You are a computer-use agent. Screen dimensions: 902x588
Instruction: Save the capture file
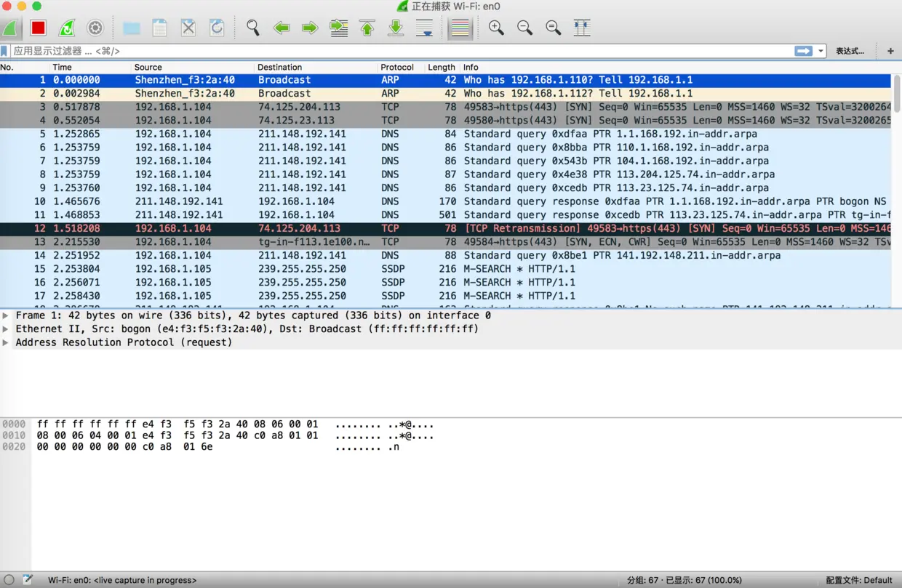160,28
